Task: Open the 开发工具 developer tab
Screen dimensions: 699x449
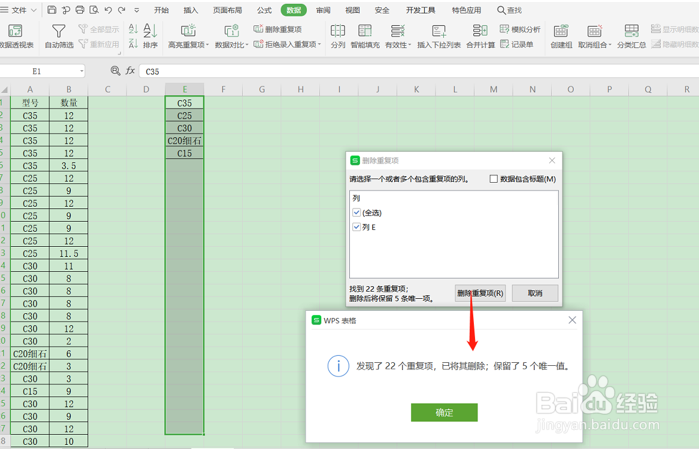Action: click(x=420, y=10)
